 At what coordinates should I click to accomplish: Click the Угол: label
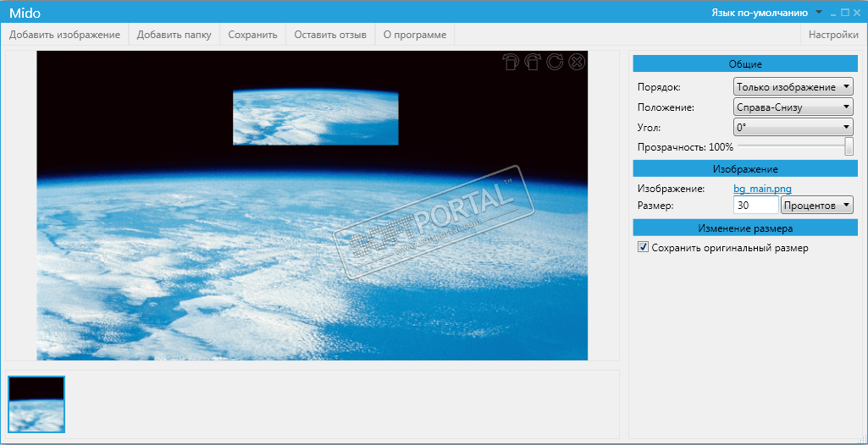click(x=649, y=127)
